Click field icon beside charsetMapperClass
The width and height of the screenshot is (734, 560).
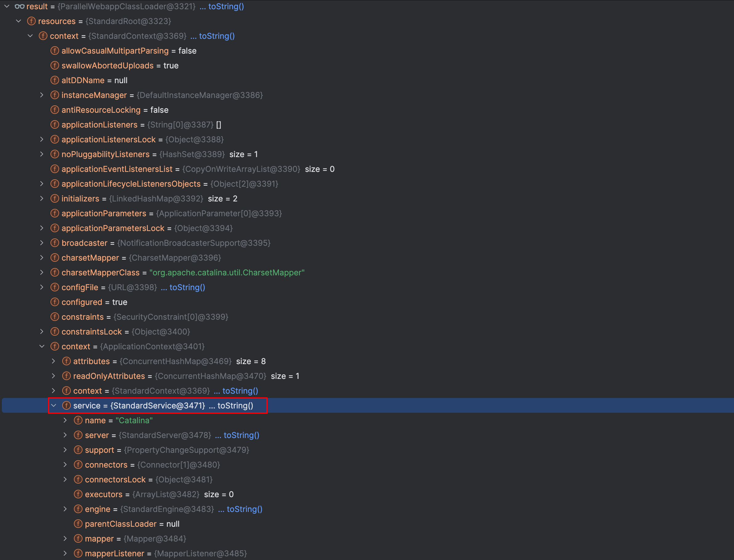click(54, 272)
